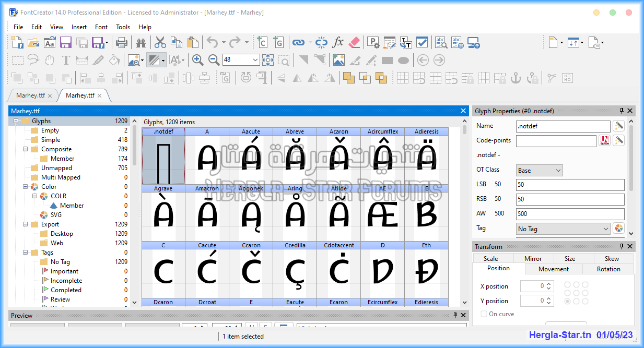Open the Font menu
The height and width of the screenshot is (348, 644).
click(x=101, y=27)
